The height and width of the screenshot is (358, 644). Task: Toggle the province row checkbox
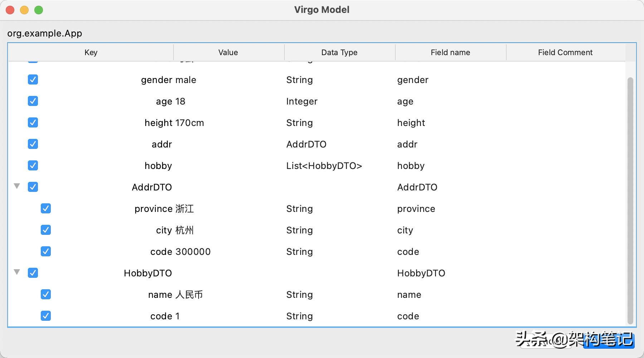coord(46,208)
